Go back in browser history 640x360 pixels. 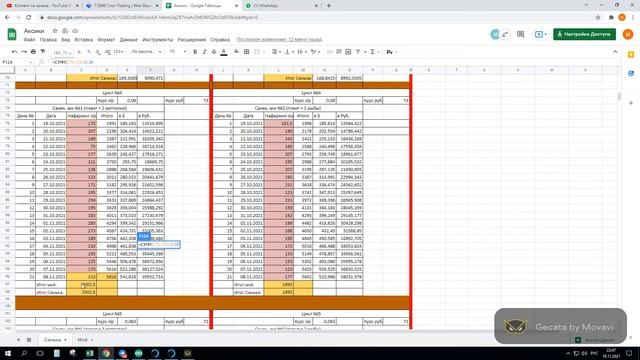(7, 18)
